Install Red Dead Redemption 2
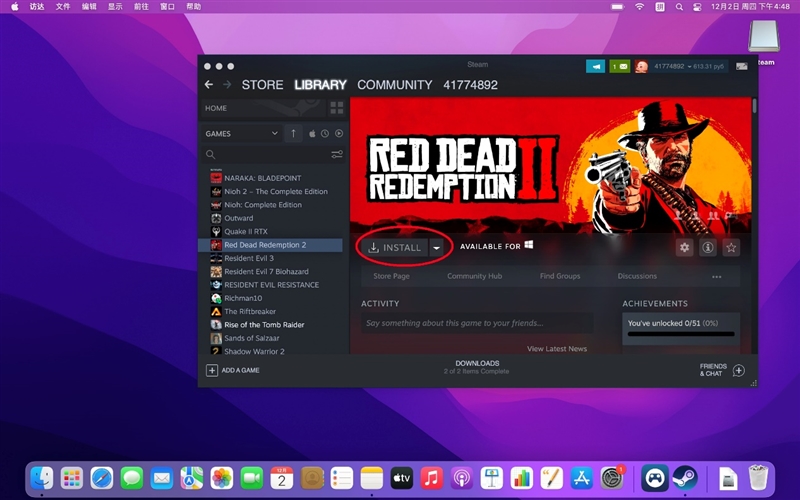 (394, 247)
